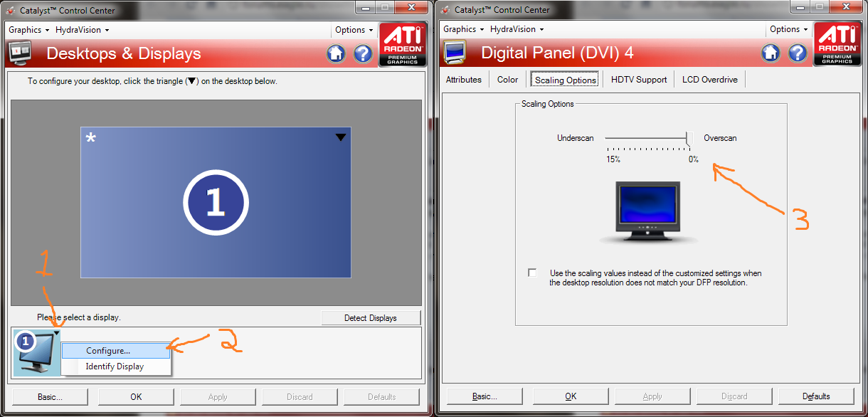This screenshot has height=417, width=868.
Task: Click ATI Radeon logo in Desktops & Displays window
Action: pos(402,44)
